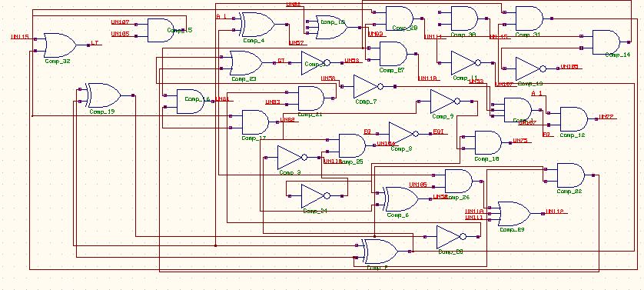Click the UN75 output label
This screenshot has width=644, height=290.
coord(520,141)
